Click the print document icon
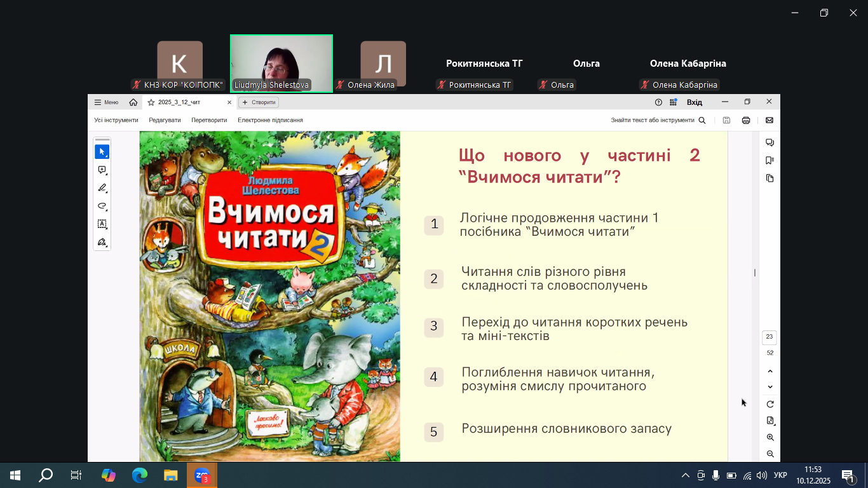This screenshot has width=868, height=488. (746, 120)
